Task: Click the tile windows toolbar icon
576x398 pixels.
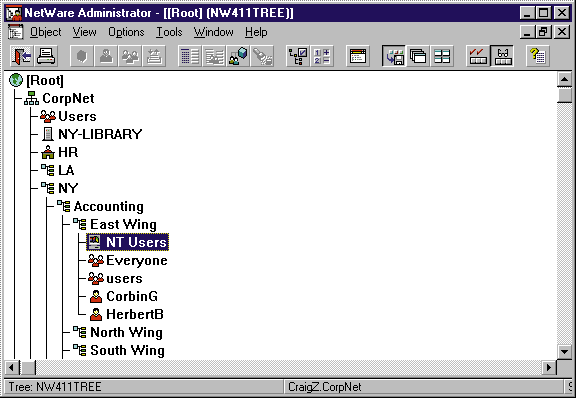Action: tap(442, 56)
